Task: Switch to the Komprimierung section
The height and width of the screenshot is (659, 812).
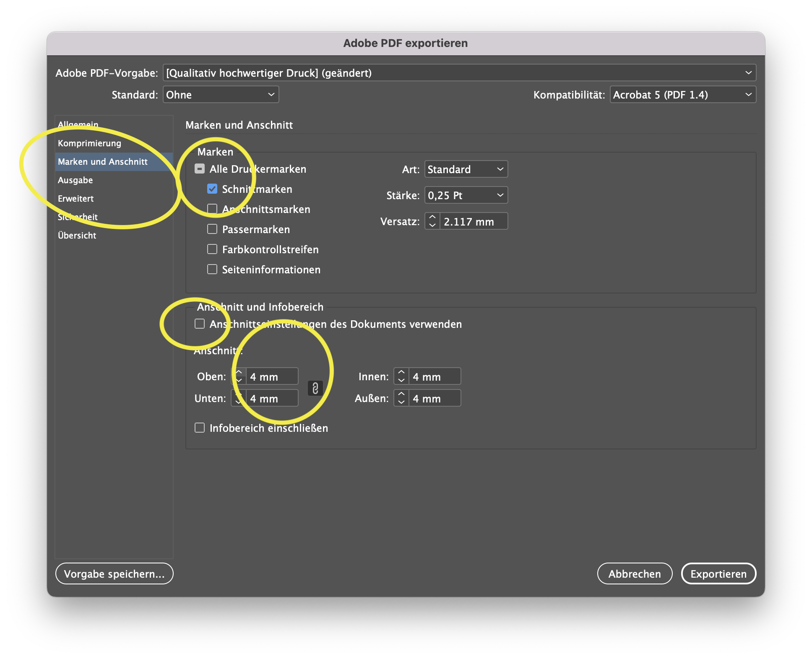Action: (89, 143)
